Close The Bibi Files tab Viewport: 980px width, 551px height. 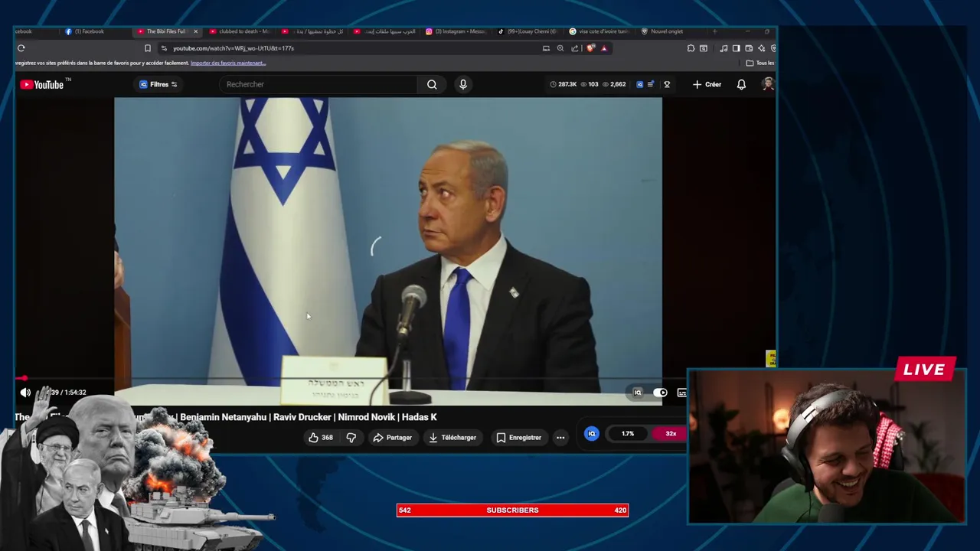coord(195,31)
